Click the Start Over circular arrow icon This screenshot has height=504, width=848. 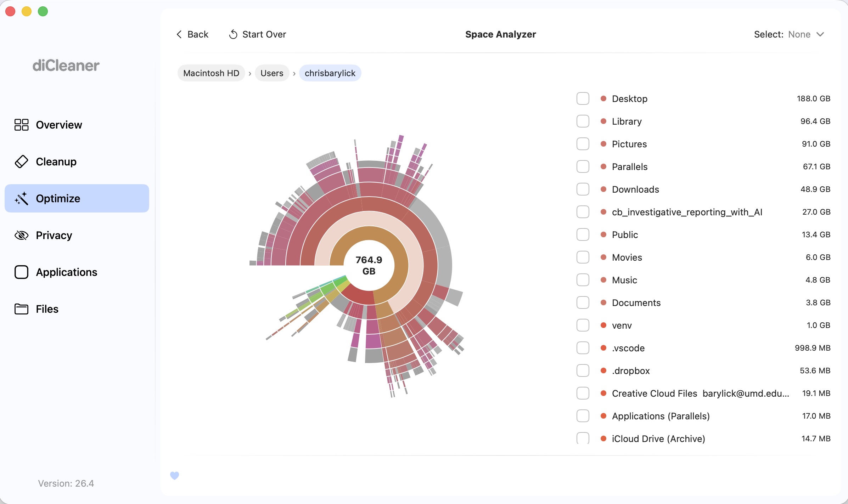click(233, 34)
